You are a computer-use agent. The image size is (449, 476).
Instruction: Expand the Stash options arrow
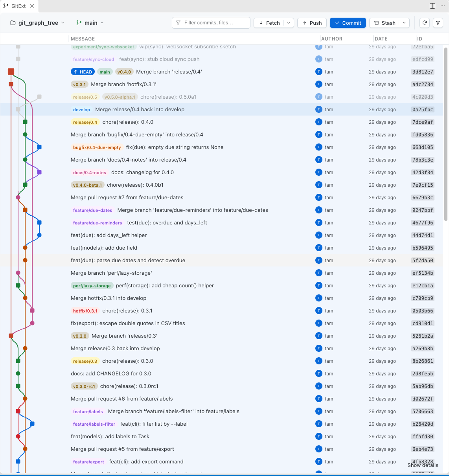click(404, 23)
